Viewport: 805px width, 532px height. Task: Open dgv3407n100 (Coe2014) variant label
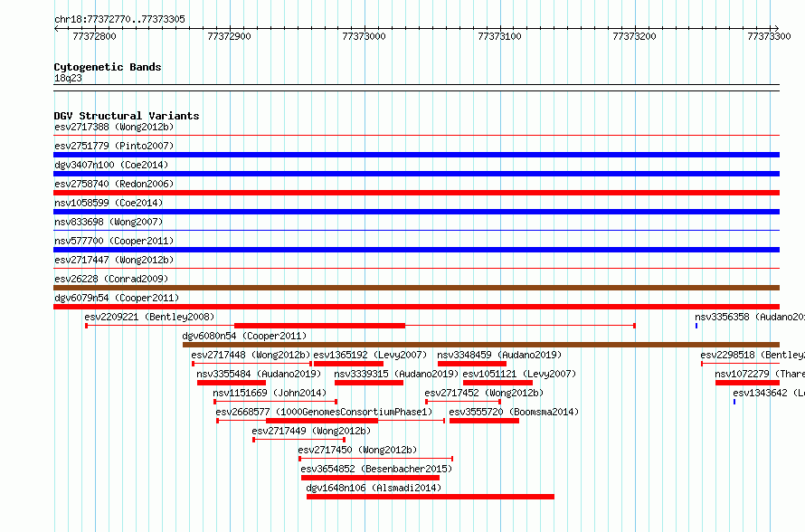(111, 165)
